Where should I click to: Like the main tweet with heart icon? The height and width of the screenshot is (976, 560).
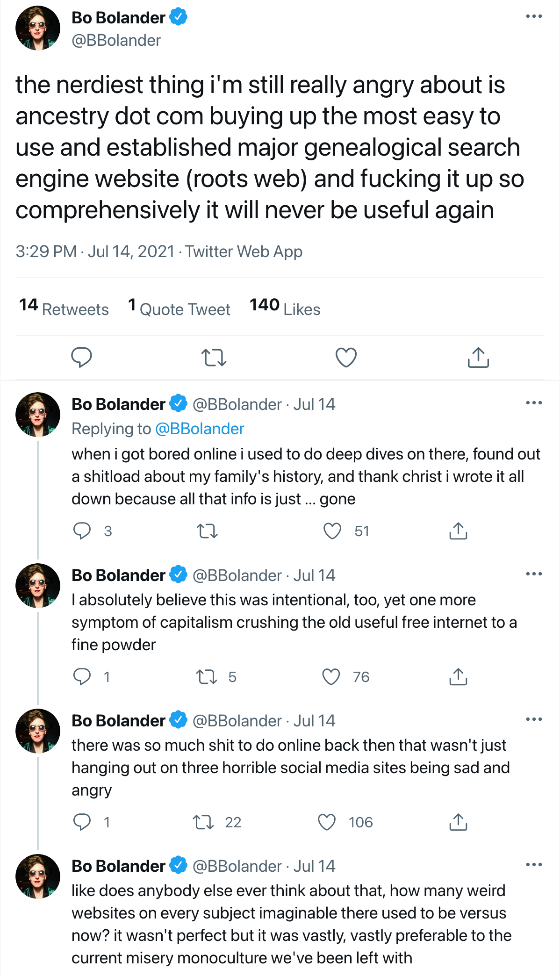coord(346,358)
